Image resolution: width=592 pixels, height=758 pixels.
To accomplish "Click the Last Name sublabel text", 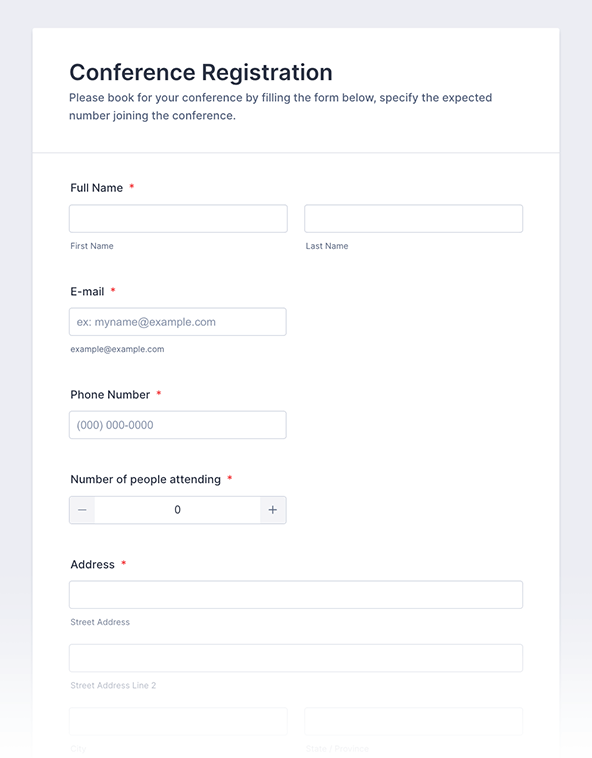I will pos(327,246).
